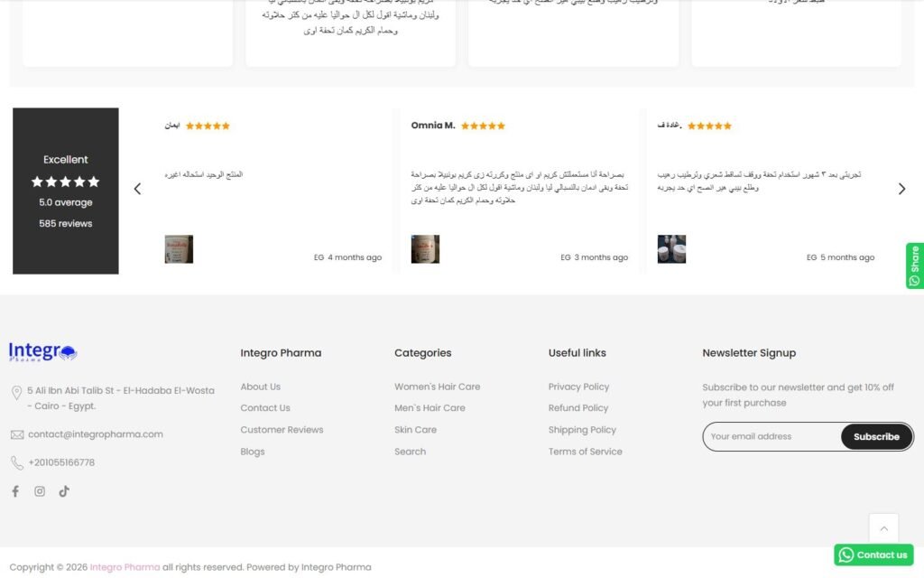Click the 585 reviews summary text
Screen dimensions: 924x578
65,224
